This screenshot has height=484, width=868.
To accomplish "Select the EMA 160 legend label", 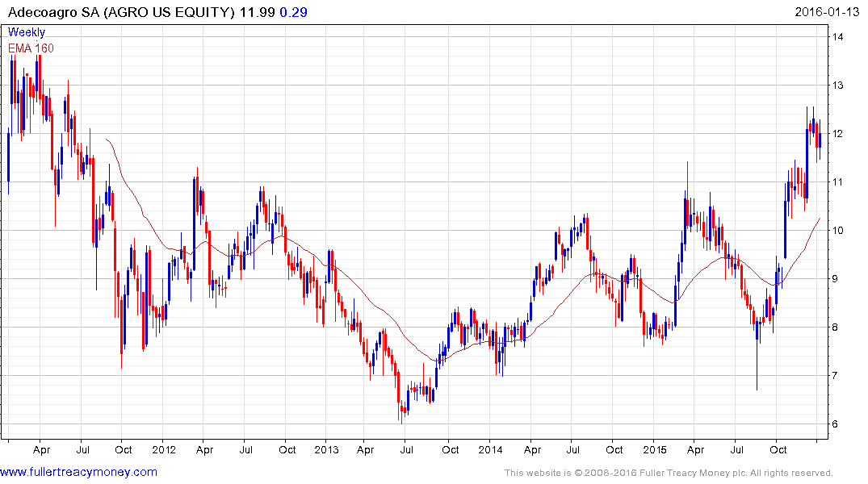I will coord(31,48).
